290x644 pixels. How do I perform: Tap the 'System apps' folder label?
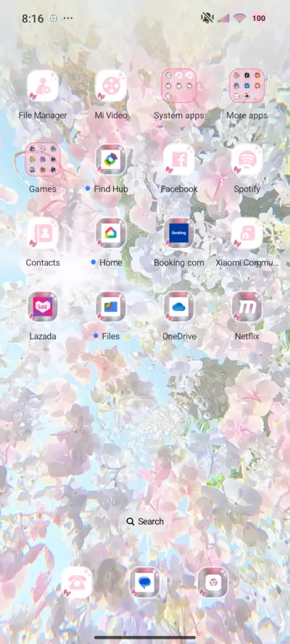[x=178, y=115]
